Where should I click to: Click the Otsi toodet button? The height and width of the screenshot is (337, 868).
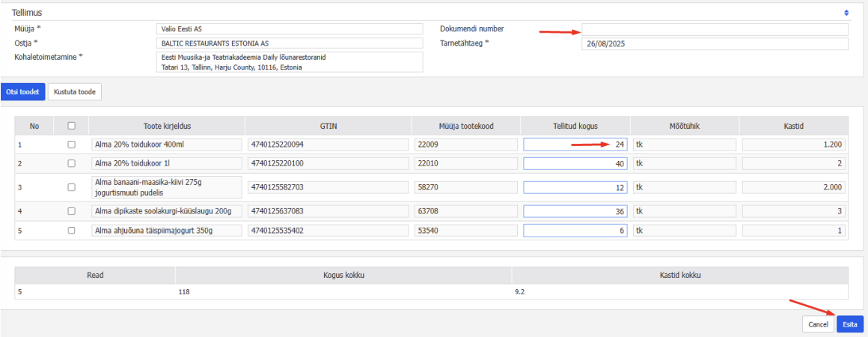[x=22, y=92]
